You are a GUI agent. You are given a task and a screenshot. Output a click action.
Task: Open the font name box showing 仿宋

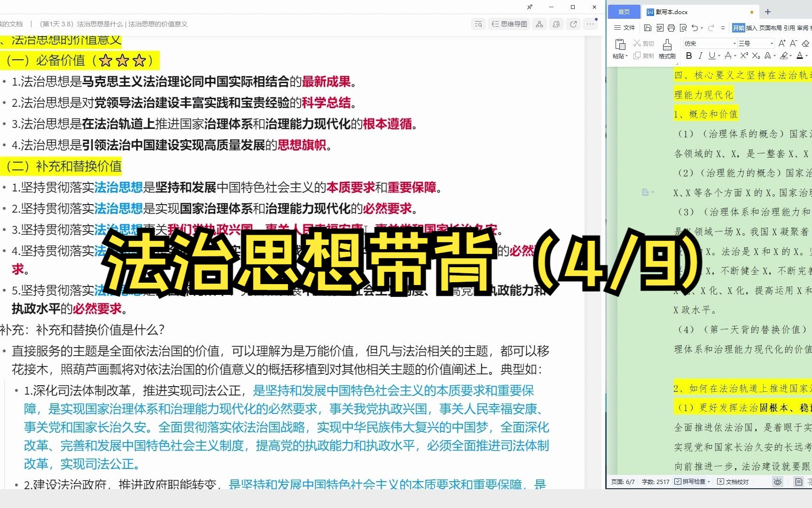710,43
